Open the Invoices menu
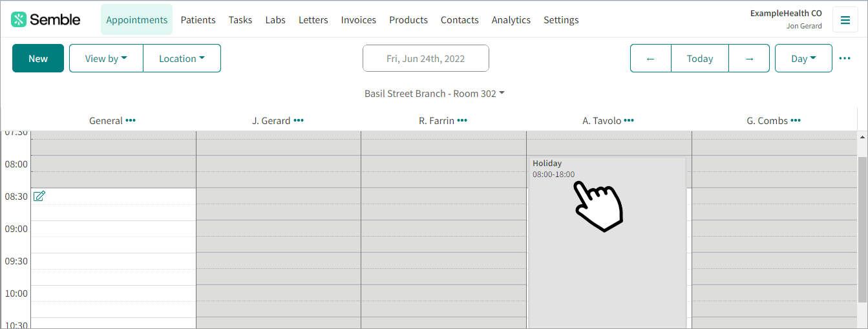 click(x=359, y=20)
